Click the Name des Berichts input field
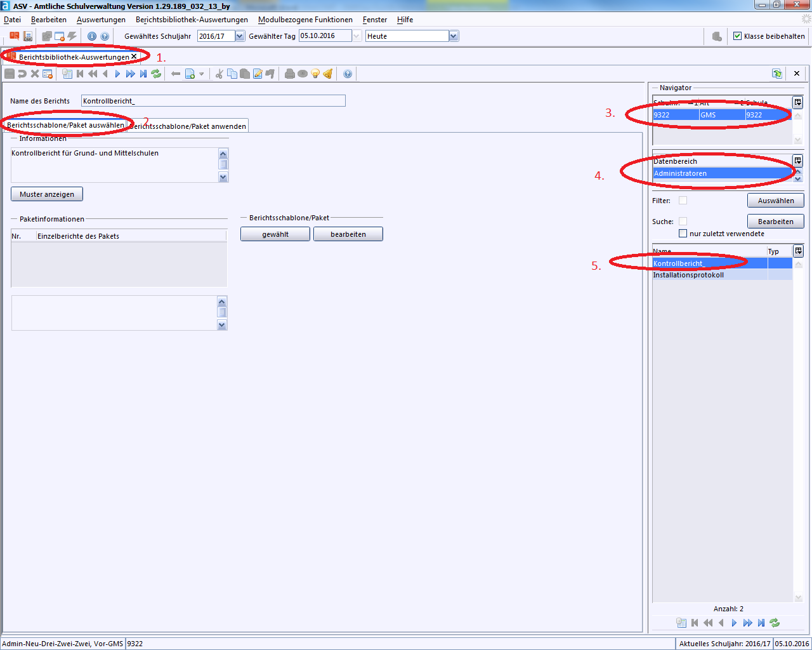This screenshot has height=650, width=812. [213, 100]
